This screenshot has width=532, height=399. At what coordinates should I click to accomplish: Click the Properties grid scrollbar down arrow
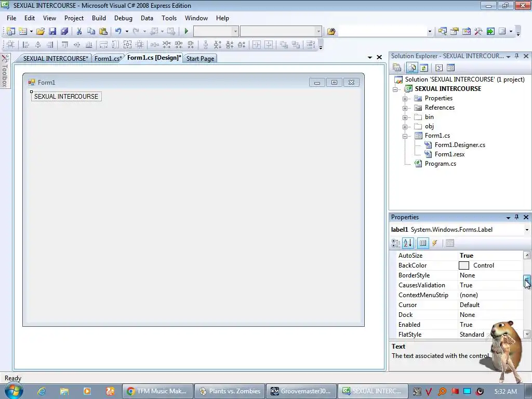[527, 334]
